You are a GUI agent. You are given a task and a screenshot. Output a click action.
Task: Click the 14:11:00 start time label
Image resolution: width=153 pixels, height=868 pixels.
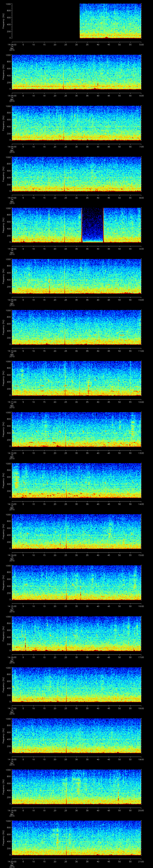[x=12, y=402]
